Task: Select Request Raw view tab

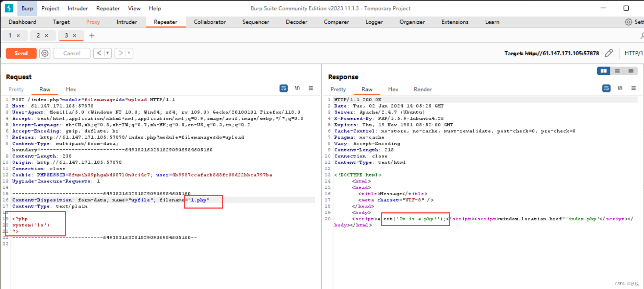Action: tap(45, 89)
